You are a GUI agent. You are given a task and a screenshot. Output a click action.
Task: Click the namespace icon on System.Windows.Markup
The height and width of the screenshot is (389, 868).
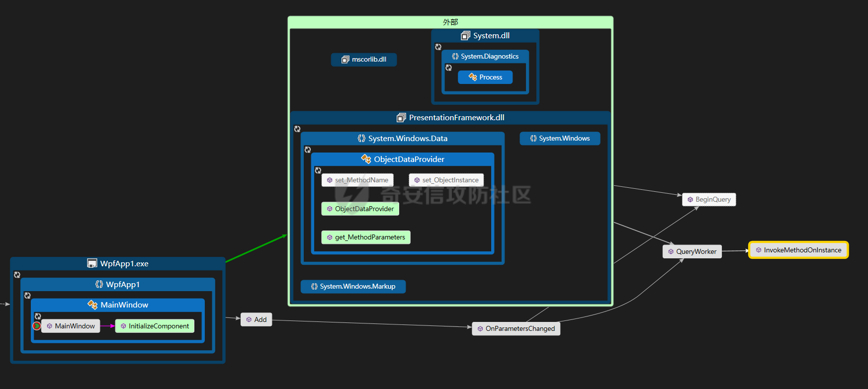point(314,287)
